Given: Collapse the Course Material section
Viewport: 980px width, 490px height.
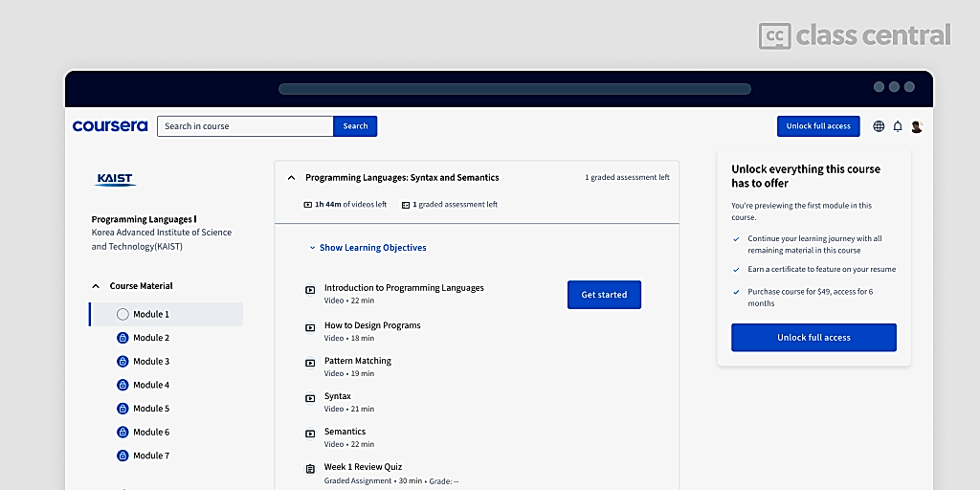Looking at the screenshot, I should point(96,286).
